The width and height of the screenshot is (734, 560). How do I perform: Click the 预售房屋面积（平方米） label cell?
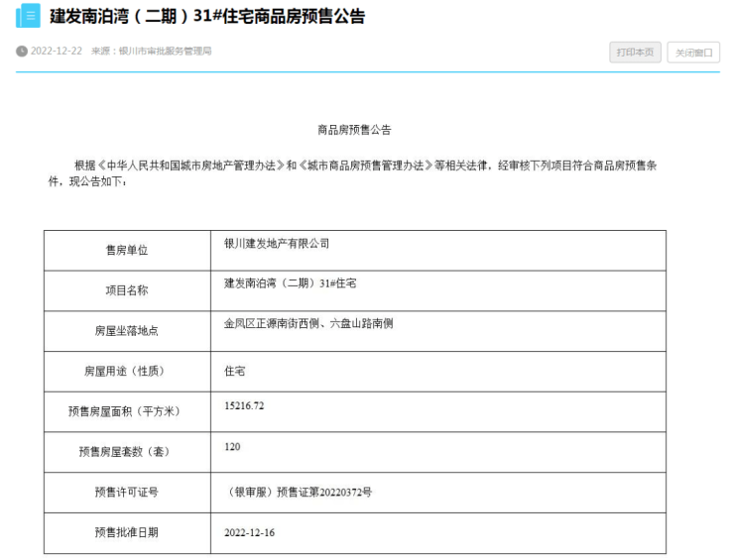point(127,411)
